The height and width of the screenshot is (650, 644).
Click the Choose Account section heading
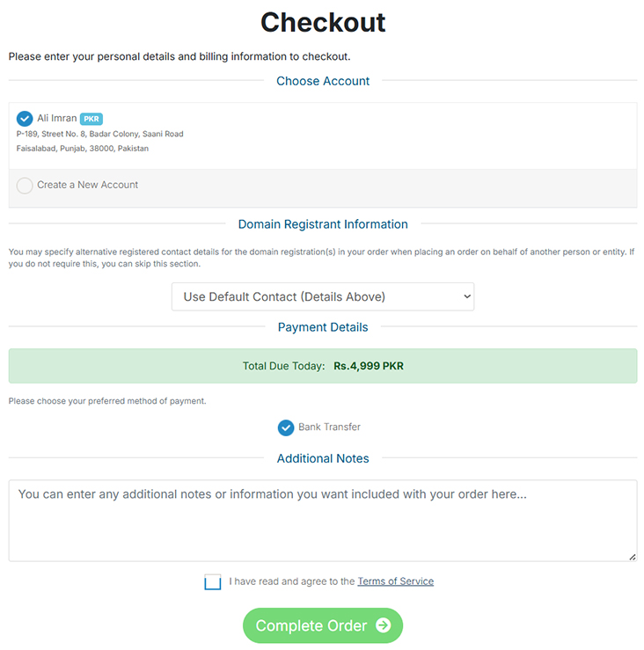323,81
